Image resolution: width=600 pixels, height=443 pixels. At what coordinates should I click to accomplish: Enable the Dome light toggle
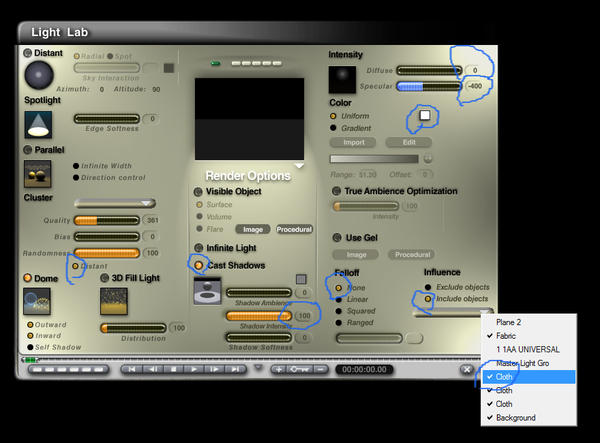click(x=28, y=278)
